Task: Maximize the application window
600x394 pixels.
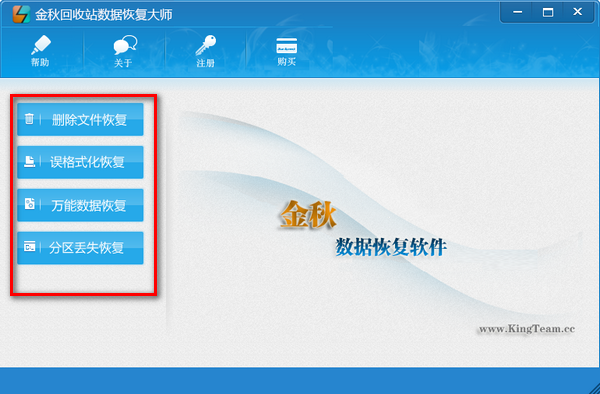Action: tap(548, 12)
